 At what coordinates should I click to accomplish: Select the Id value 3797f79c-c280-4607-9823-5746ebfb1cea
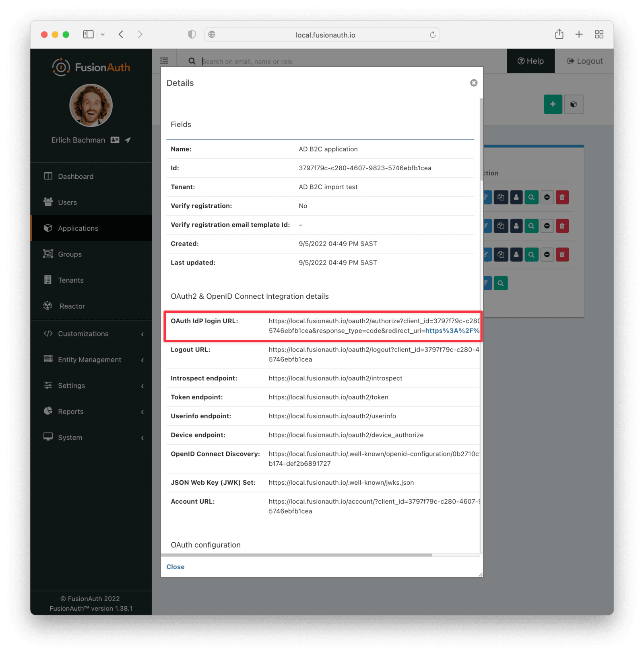[365, 168]
